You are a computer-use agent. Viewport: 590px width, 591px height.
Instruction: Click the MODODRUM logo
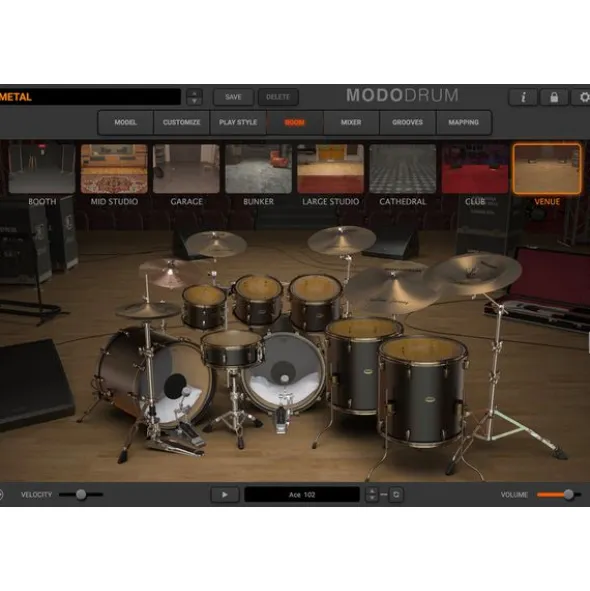coord(402,95)
